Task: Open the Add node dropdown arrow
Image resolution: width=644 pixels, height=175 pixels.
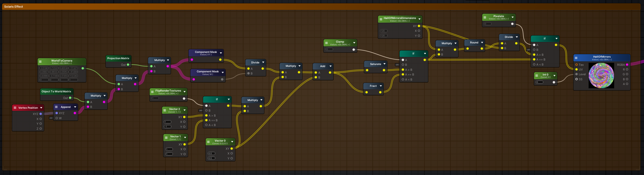Action: 330,66
